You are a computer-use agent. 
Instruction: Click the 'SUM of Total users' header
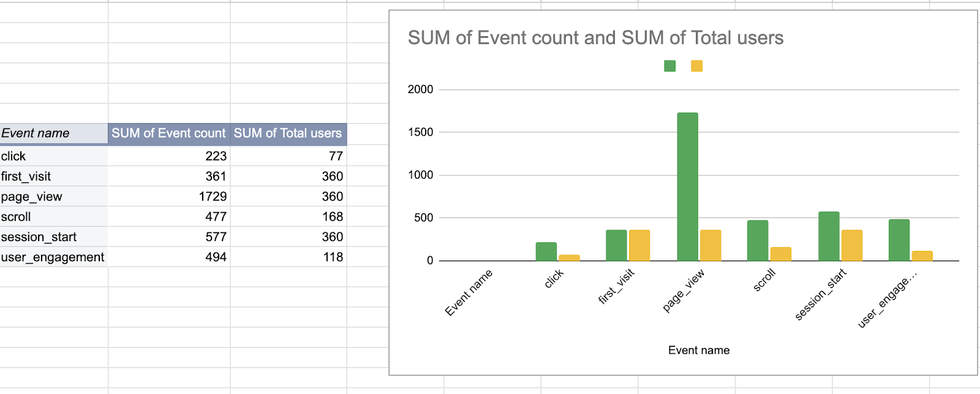pos(288,133)
